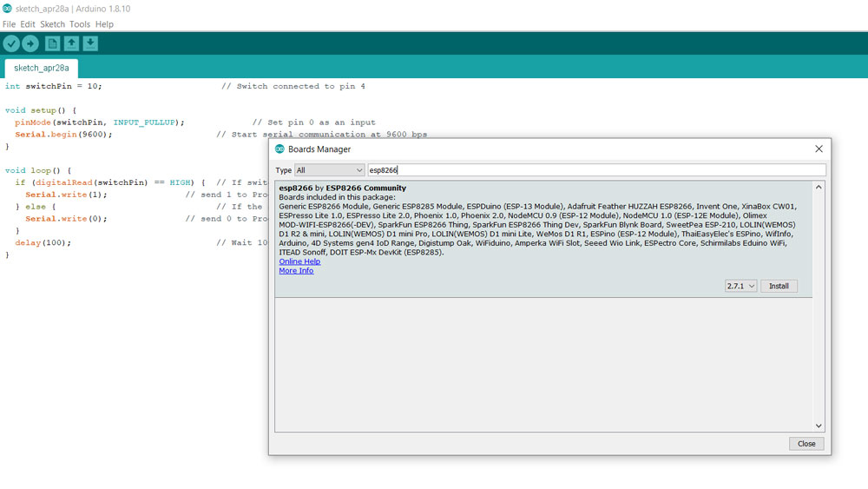Image resolution: width=868 pixels, height=489 pixels.
Task: Click the Boards Manager dialog logo icon
Action: 279,149
